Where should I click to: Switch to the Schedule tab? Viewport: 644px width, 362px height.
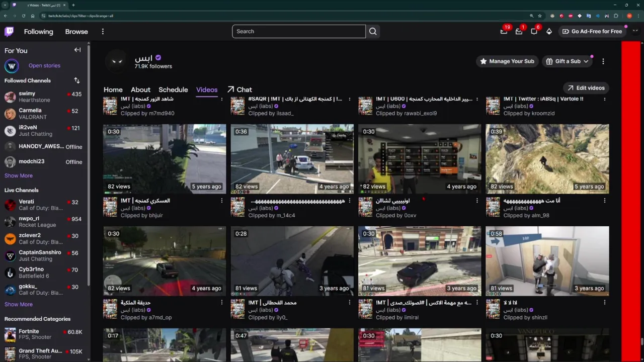tap(173, 89)
